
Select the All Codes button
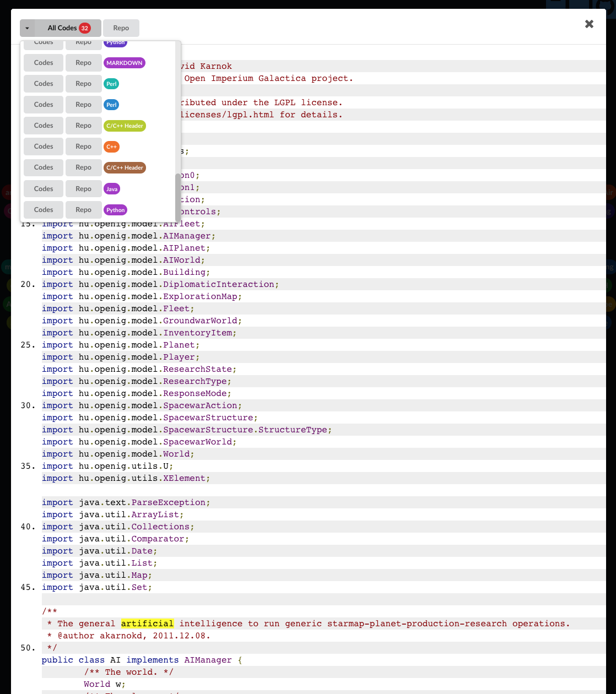[x=62, y=28]
